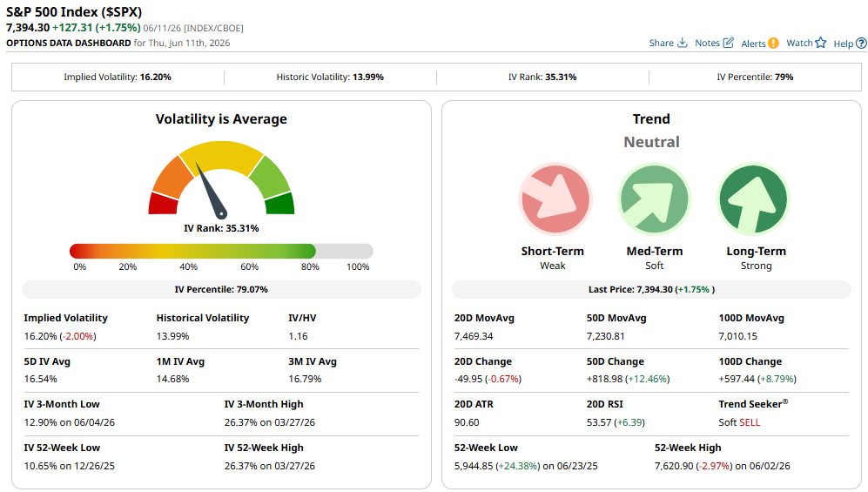Click IV 3-Month Low 12.90% on 06/04/26
Viewport: 868px width, 492px height.
pyautogui.click(x=69, y=422)
